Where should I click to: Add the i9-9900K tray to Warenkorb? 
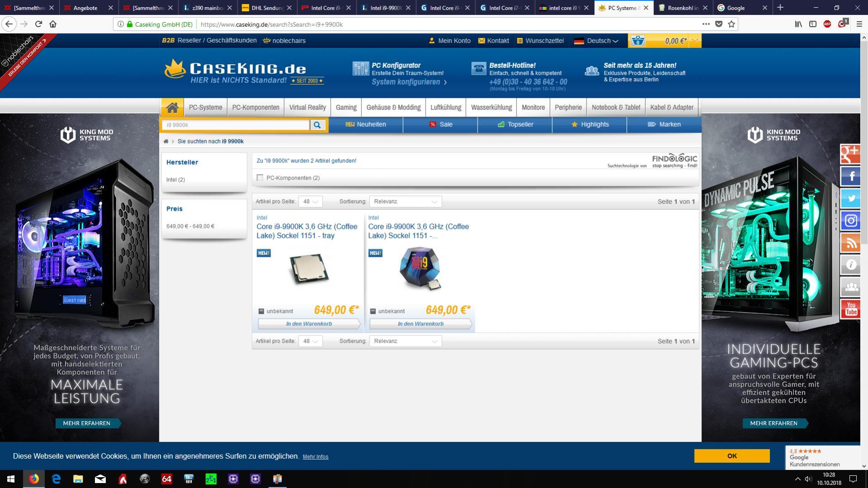[x=309, y=324]
